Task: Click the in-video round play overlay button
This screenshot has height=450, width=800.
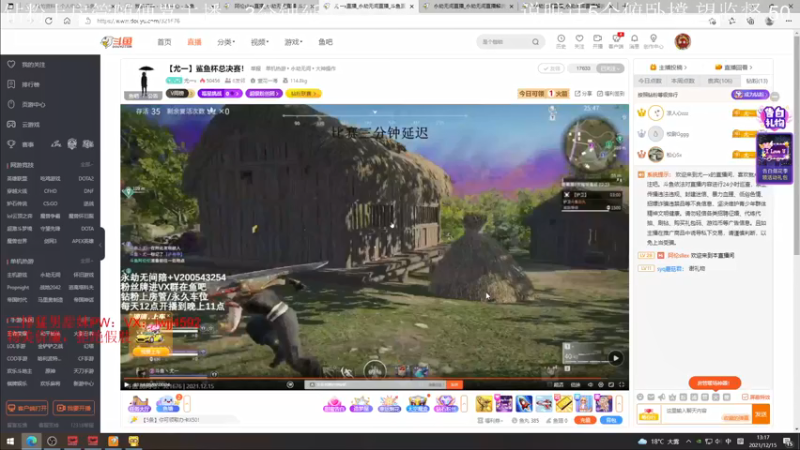Action: (x=616, y=358)
